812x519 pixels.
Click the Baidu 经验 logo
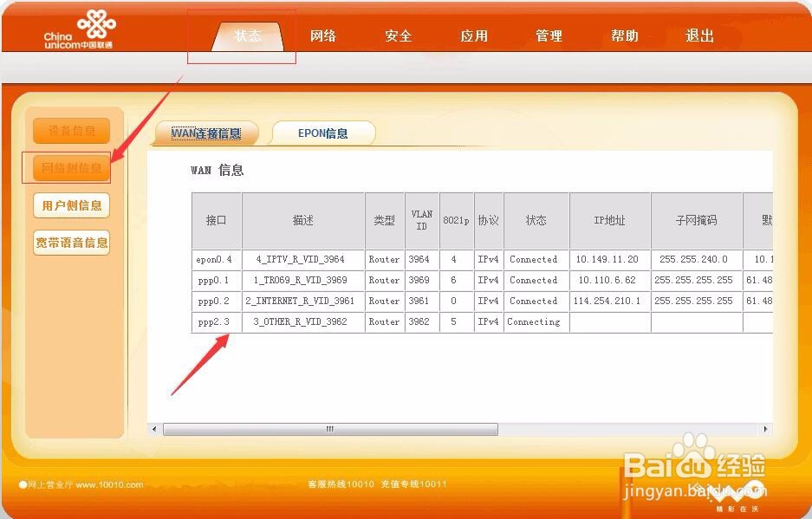[x=694, y=464]
